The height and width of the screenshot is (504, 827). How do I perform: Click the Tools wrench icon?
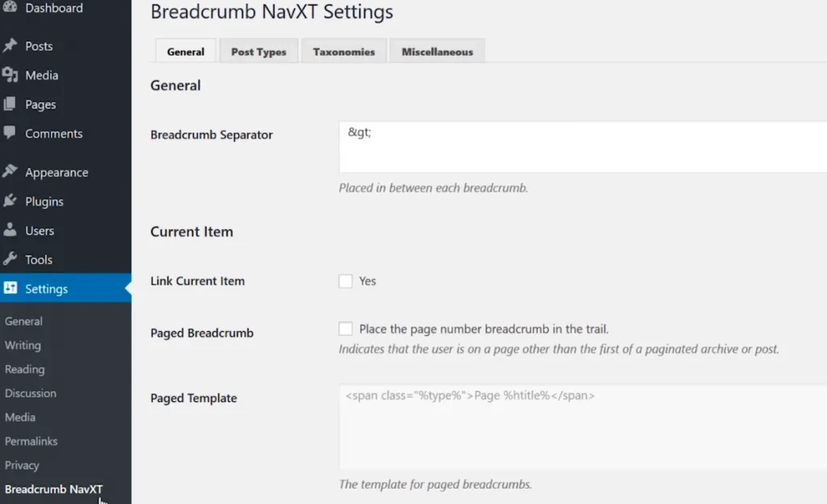pos(10,259)
